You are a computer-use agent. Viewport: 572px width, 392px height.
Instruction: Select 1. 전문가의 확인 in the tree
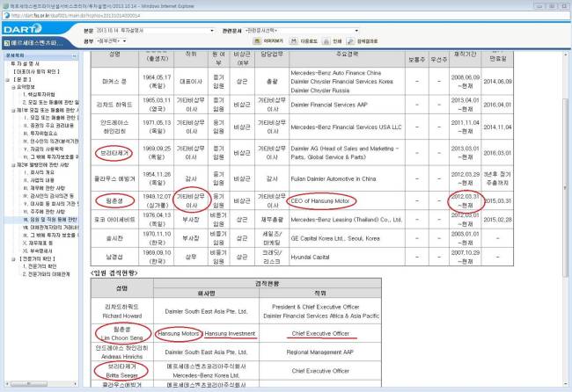click(x=40, y=266)
